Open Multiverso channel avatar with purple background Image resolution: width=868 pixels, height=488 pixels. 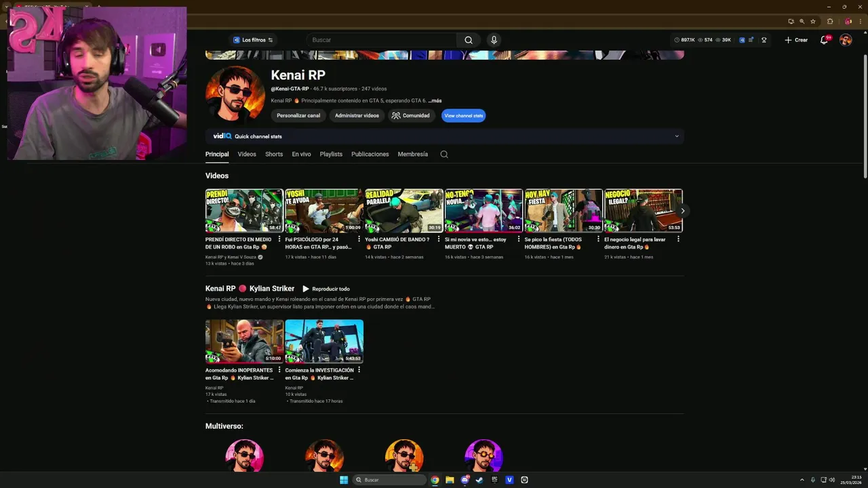coord(484,455)
